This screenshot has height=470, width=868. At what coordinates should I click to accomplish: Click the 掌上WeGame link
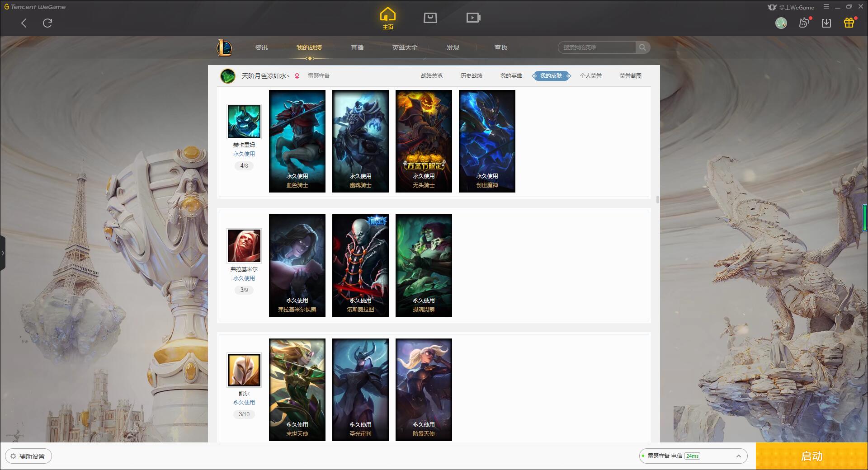790,7
